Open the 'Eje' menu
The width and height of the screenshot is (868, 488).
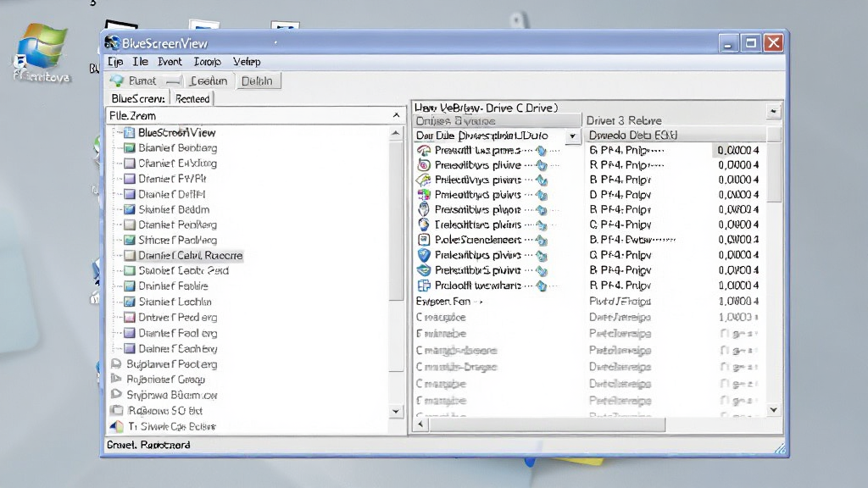pyautogui.click(x=115, y=61)
